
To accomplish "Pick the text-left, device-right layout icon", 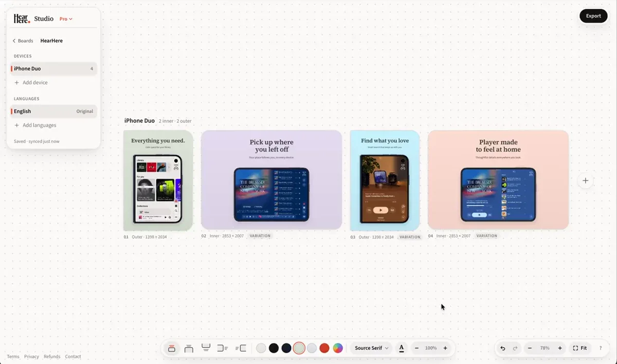I will (x=241, y=348).
